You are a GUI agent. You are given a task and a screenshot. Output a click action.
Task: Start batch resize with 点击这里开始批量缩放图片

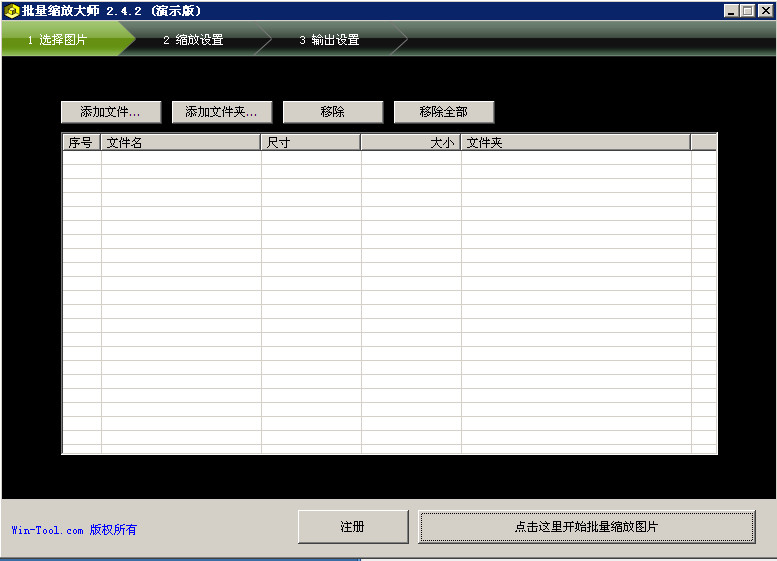(x=587, y=527)
